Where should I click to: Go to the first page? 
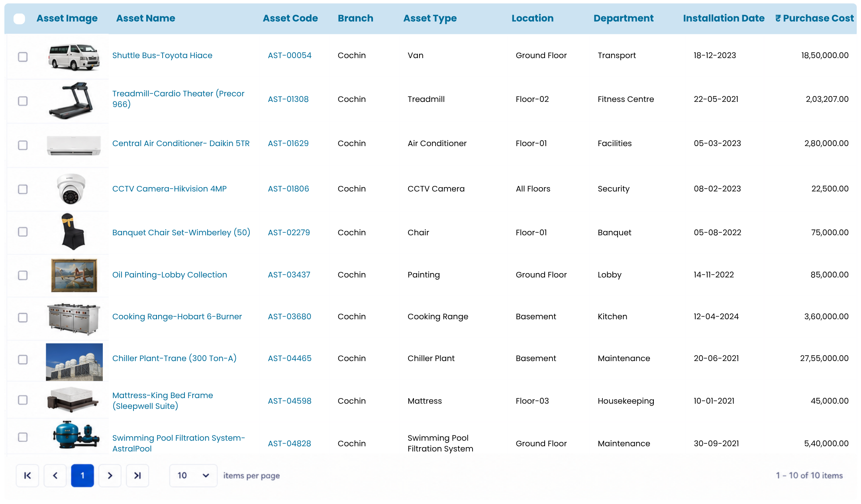pyautogui.click(x=27, y=475)
